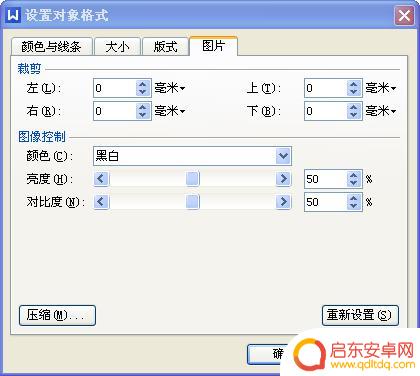
Task: Decrease the 上(T) crop value with down arrow
Action: tap(354, 92)
